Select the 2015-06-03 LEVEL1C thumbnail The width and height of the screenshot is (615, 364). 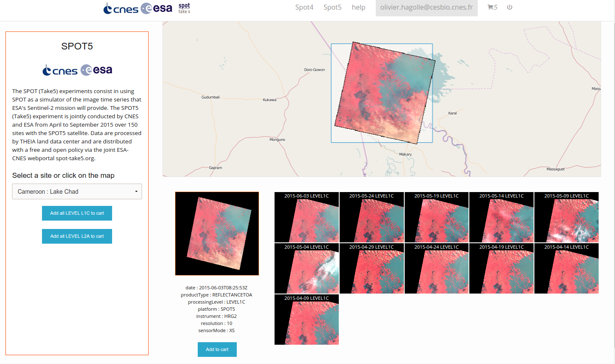[x=306, y=217]
